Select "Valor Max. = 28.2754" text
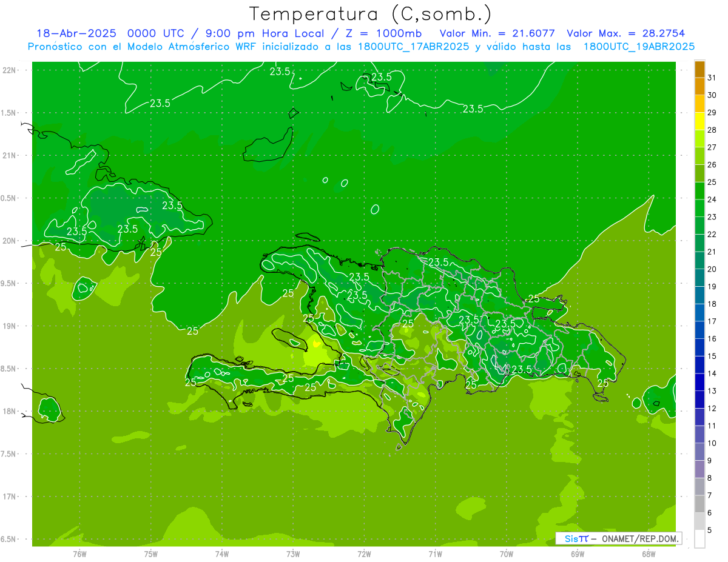This screenshot has height=562, width=728. pyautogui.click(x=625, y=33)
